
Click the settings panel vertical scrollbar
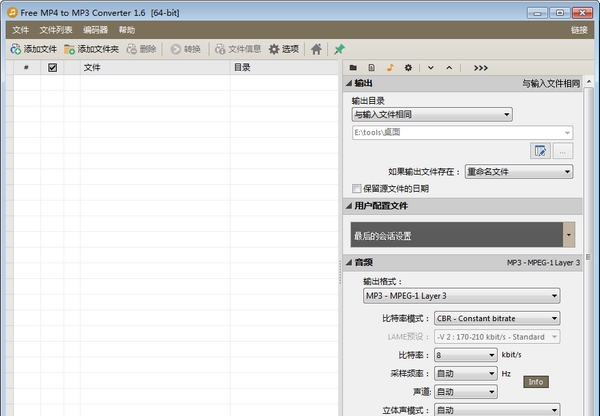point(589,251)
